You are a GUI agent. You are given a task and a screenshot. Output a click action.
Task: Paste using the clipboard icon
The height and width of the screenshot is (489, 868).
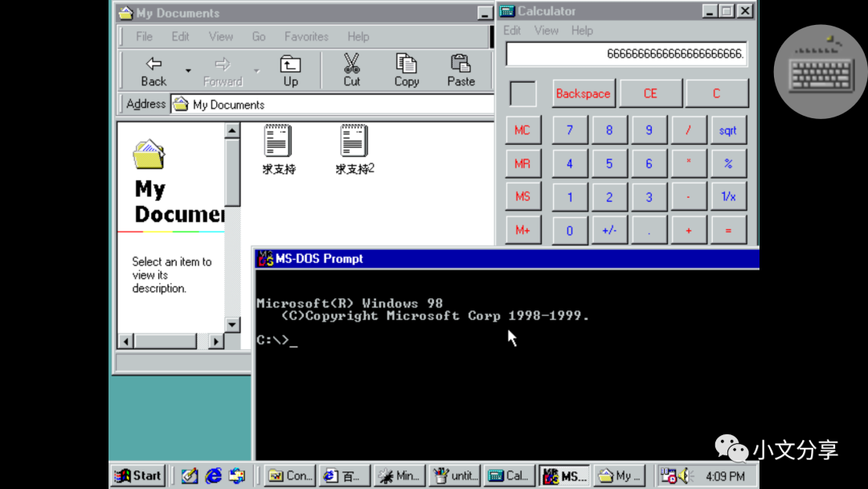tap(461, 71)
